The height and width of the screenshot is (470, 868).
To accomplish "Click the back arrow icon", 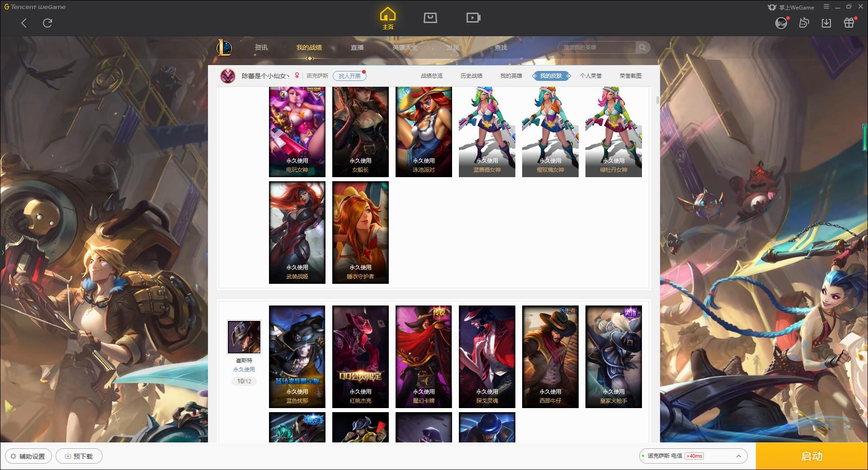I will click(24, 23).
